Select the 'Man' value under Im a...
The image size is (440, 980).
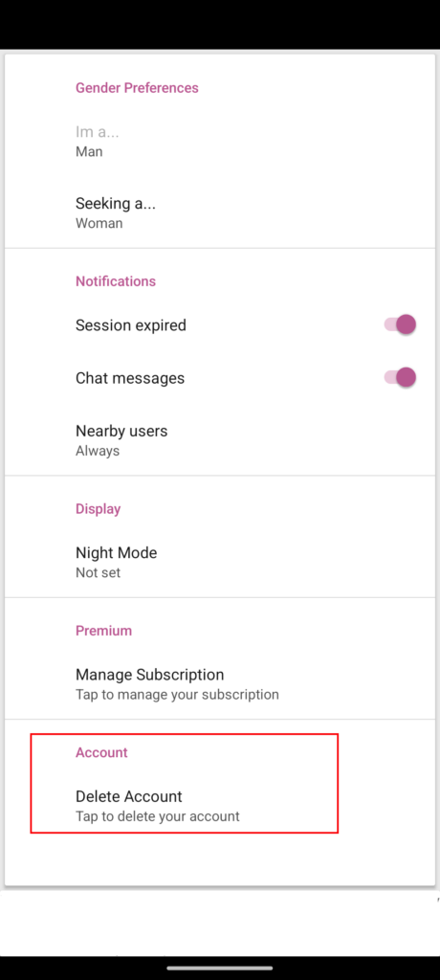tap(89, 152)
